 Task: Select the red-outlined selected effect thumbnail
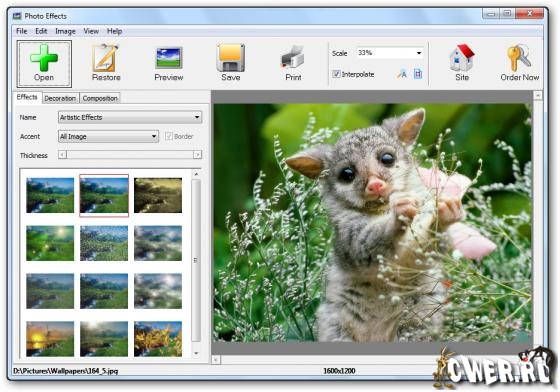point(104,195)
